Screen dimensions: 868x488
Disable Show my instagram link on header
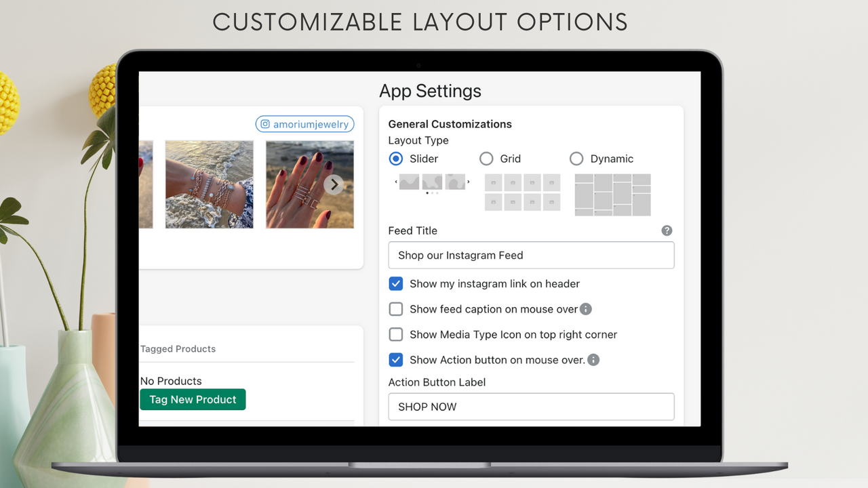coord(396,283)
